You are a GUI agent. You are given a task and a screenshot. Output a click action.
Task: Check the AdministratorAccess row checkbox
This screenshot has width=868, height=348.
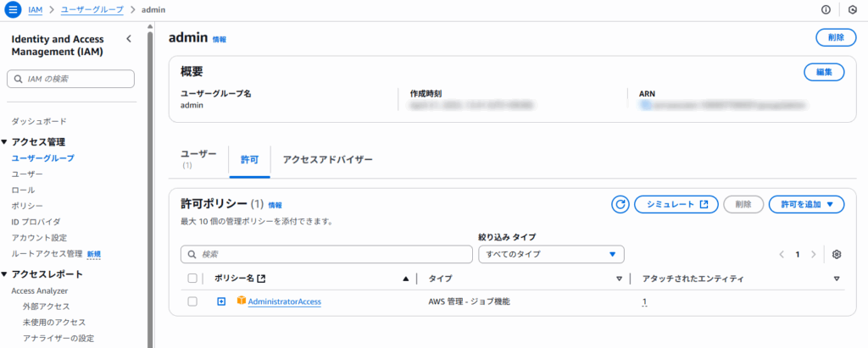(192, 301)
